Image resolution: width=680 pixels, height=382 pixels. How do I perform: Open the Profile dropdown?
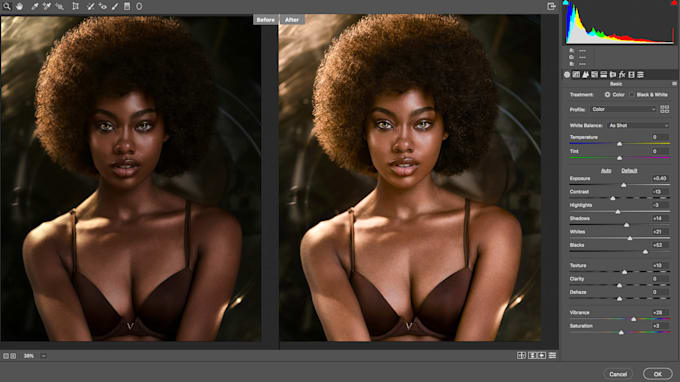(623, 109)
